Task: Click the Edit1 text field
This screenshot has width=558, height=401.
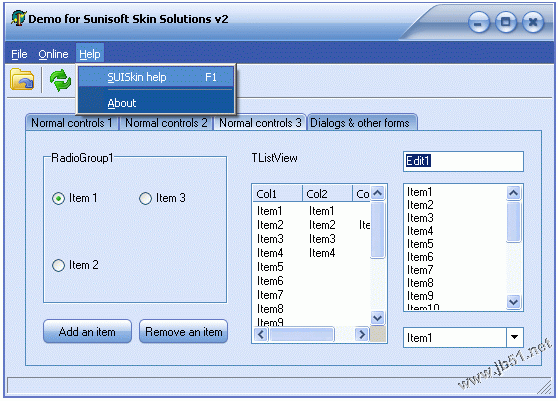Action: (x=463, y=161)
